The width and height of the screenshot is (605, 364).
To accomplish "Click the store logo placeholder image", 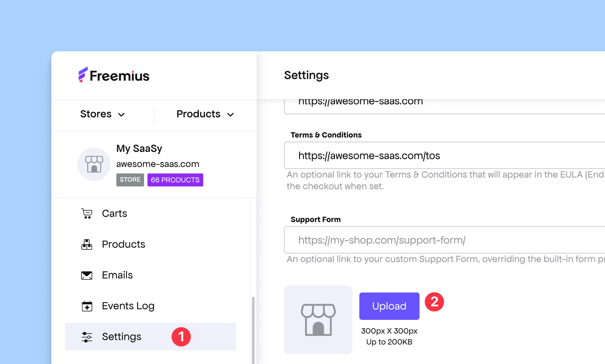I will 318,320.
